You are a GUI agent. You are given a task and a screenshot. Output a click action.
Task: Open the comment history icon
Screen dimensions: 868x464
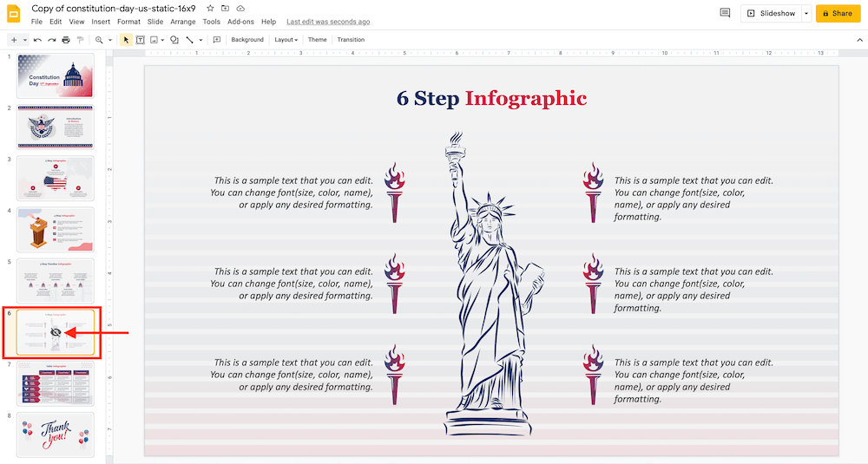725,13
